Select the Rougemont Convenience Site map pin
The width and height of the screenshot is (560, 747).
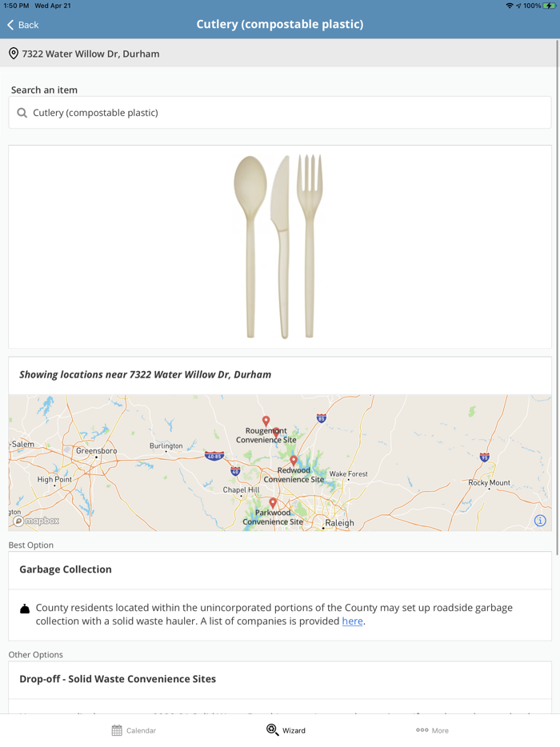click(266, 421)
